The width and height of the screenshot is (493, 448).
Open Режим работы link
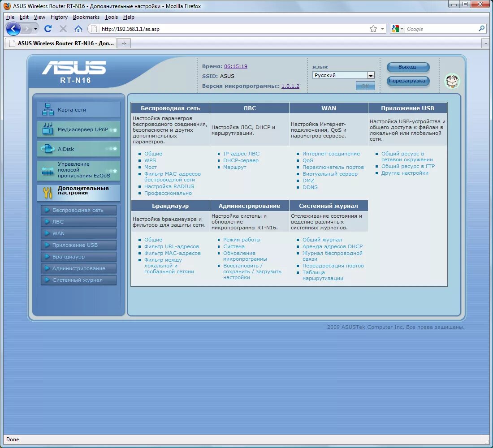pos(242,240)
